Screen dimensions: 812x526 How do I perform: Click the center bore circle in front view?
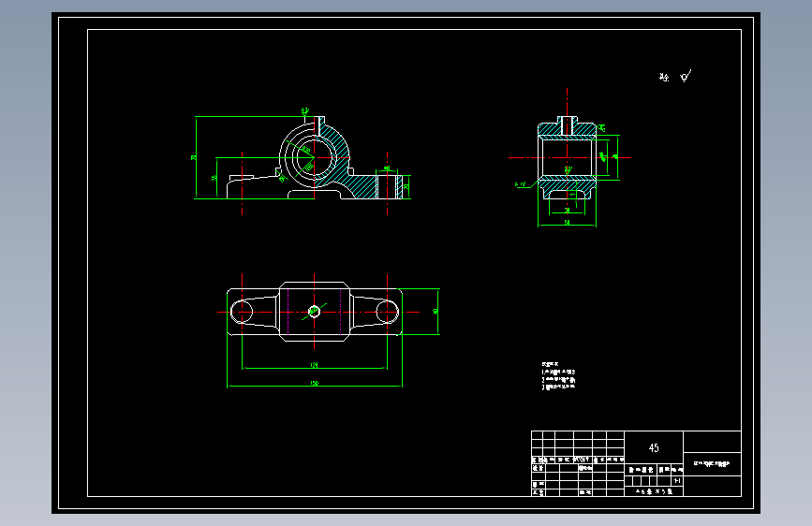point(314,157)
